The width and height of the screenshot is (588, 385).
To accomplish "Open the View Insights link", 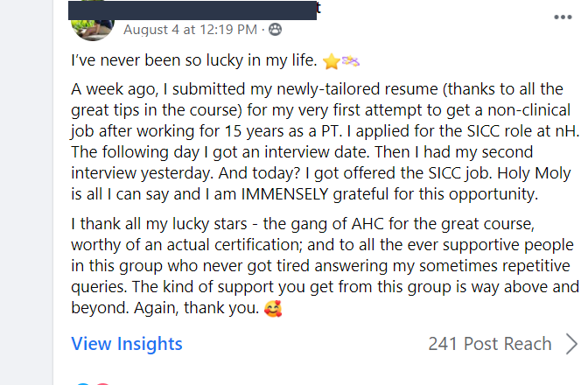I will [x=127, y=344].
